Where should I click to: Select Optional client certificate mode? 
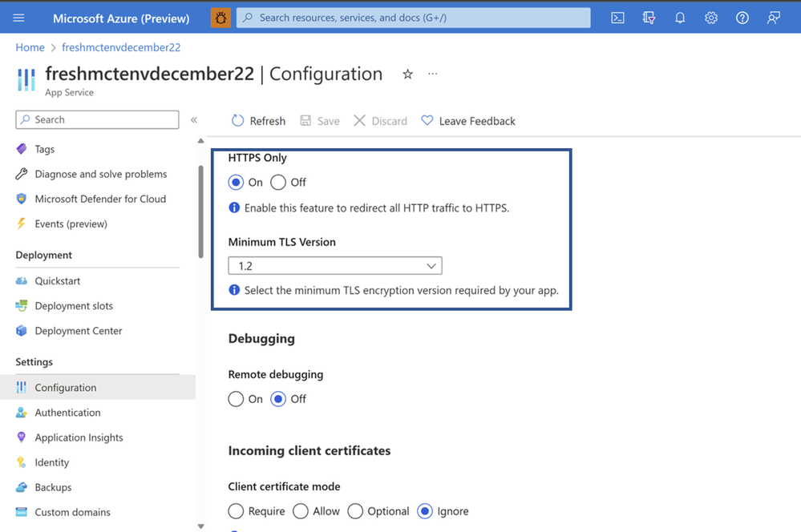(x=355, y=511)
